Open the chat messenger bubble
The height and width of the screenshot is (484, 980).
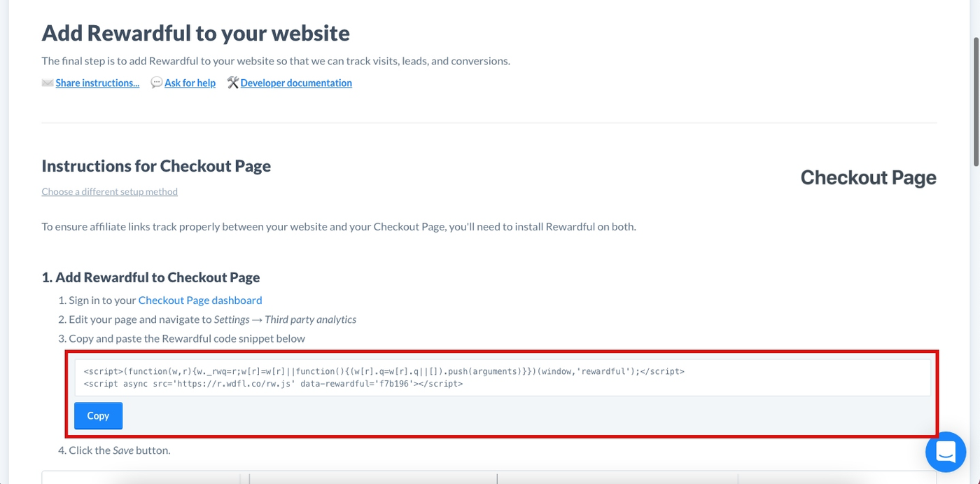pyautogui.click(x=946, y=452)
